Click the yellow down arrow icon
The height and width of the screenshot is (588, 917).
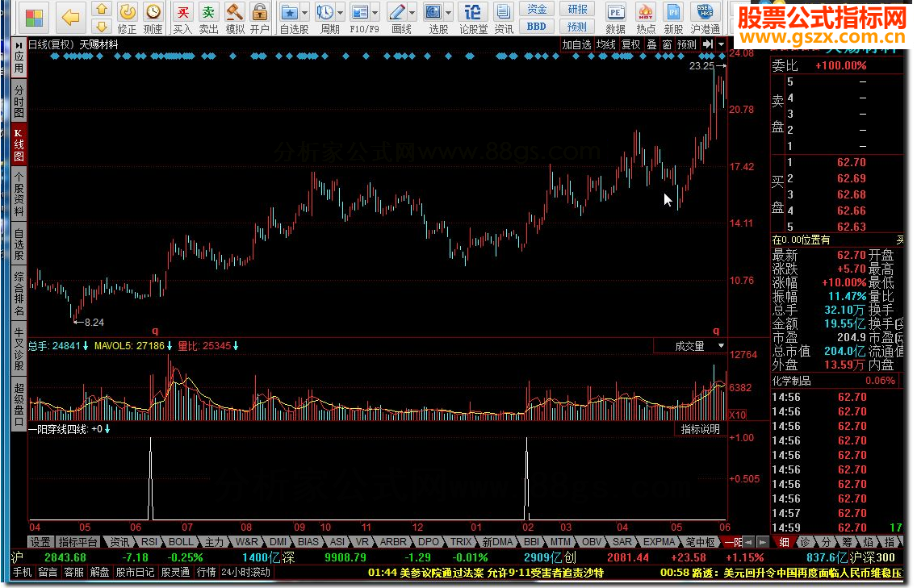[102, 27]
